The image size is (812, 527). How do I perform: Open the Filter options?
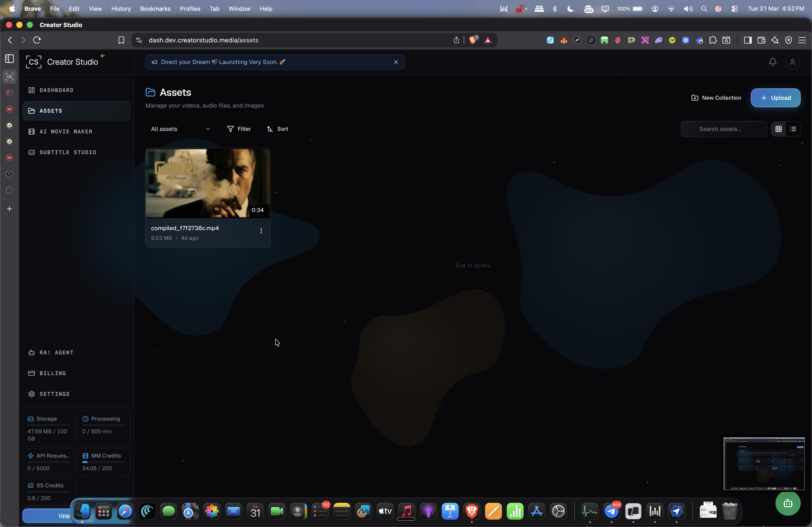tap(239, 129)
